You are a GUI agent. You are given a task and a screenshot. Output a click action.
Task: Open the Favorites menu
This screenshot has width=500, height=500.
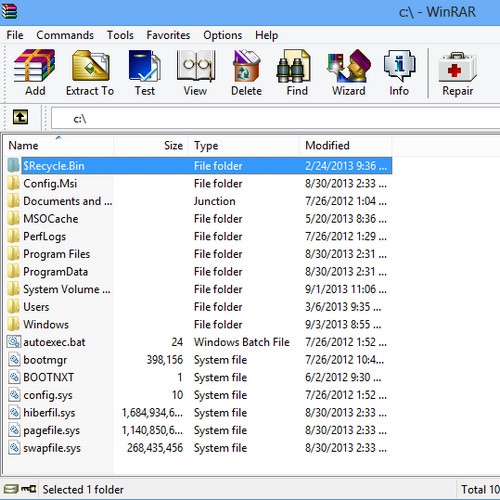point(168,35)
